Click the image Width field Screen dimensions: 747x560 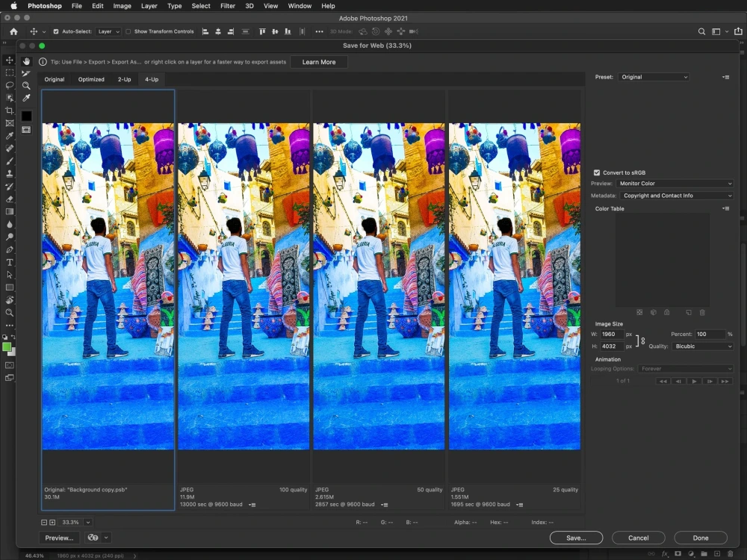click(612, 335)
